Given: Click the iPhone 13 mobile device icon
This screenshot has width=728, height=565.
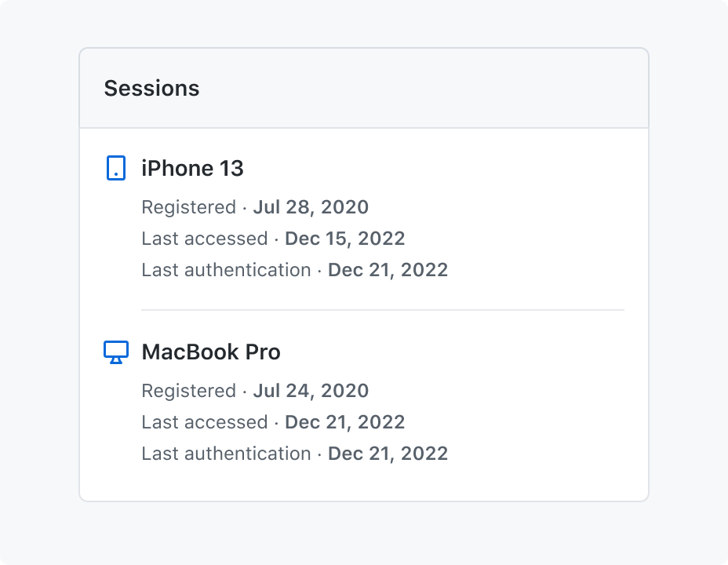Looking at the screenshot, I should 116,168.
